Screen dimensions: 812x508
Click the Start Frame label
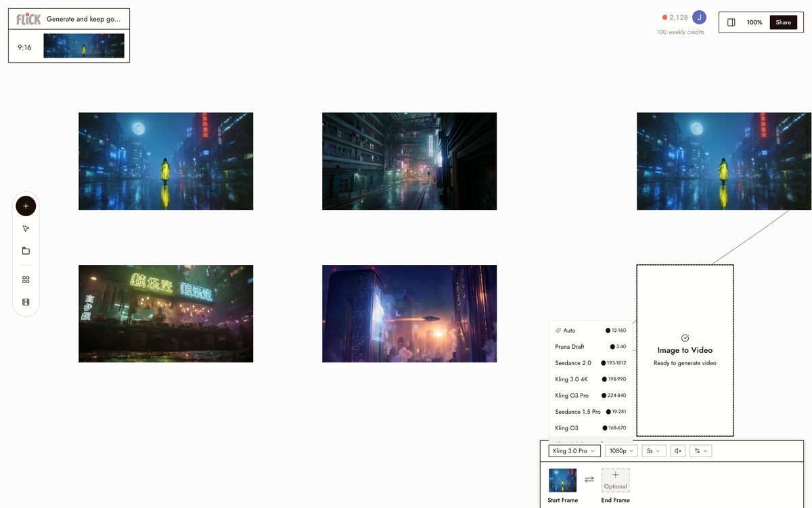point(563,500)
